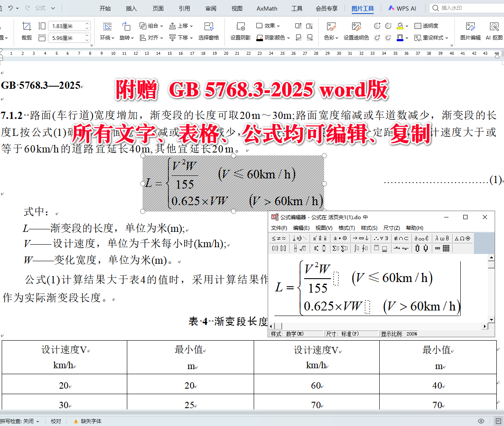Insert a summation template in the equation editor
Viewport: 504px width, 426px height.
(336, 248)
